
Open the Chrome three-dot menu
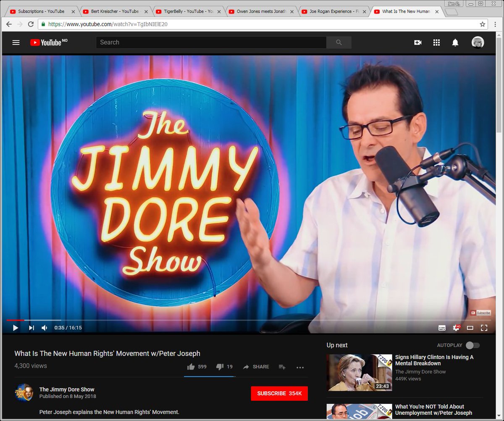[494, 24]
